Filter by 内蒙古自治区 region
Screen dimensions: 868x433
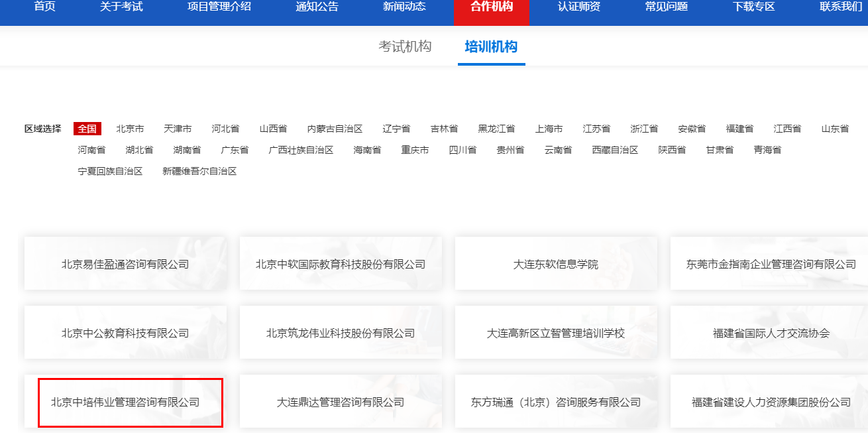(335, 129)
